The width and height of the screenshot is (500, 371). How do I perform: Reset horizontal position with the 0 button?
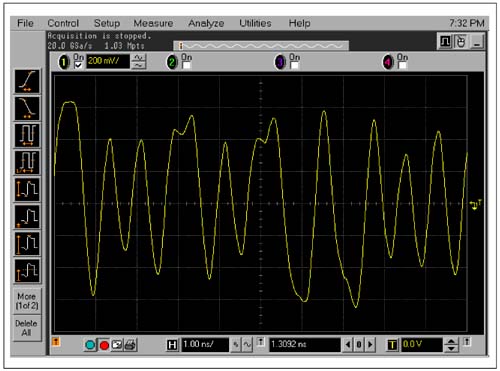359,345
